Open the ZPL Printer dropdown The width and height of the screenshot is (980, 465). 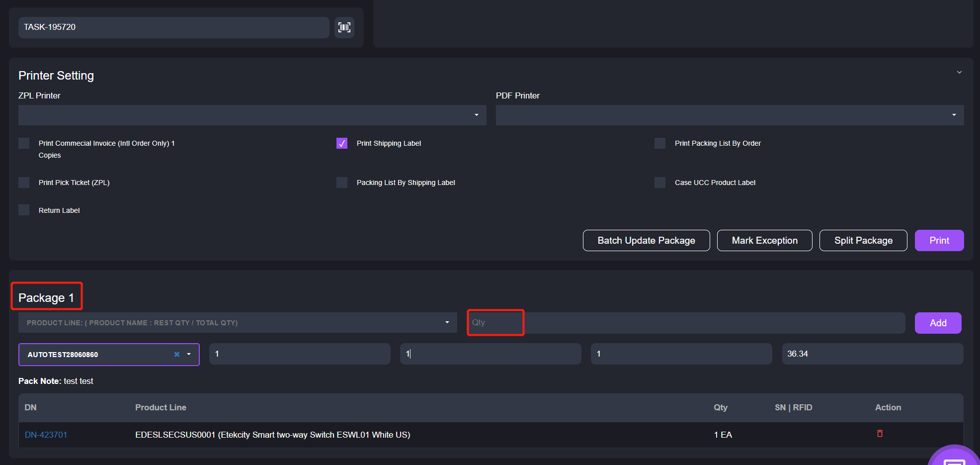click(x=252, y=115)
